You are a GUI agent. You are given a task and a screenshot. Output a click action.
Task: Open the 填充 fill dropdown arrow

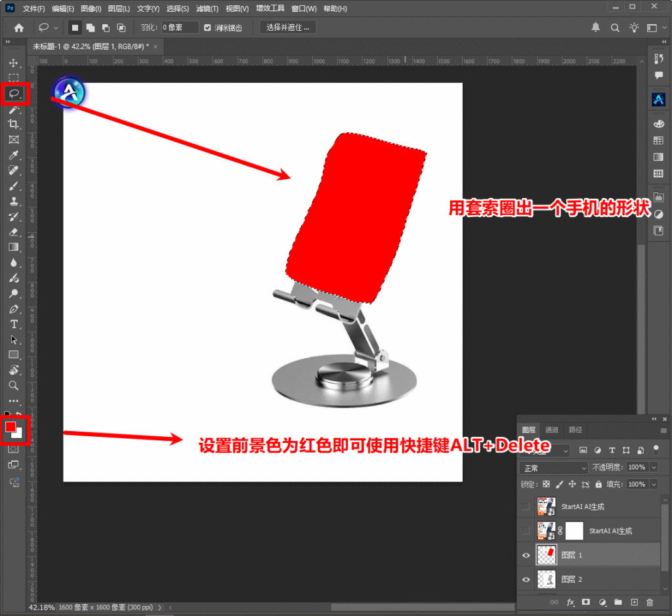tap(654, 485)
